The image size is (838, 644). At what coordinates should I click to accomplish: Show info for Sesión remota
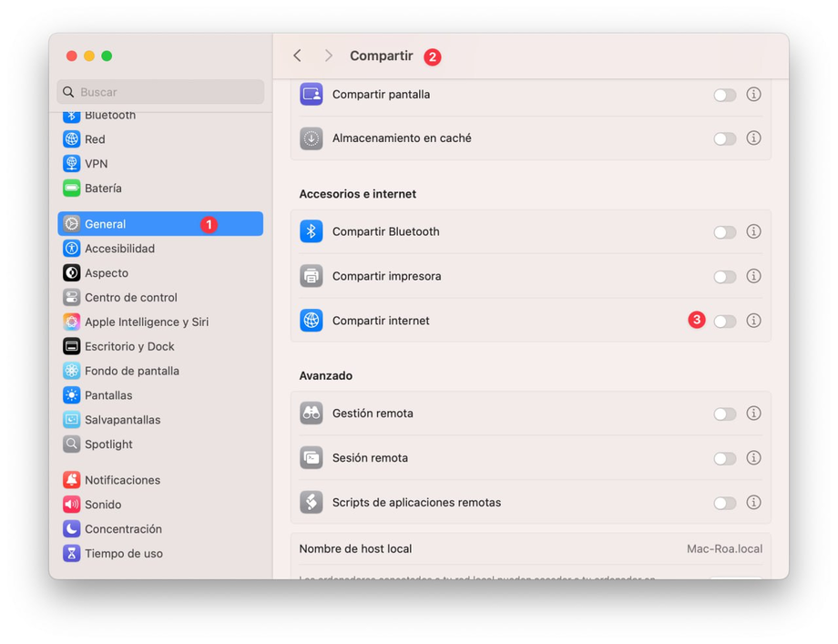753,458
